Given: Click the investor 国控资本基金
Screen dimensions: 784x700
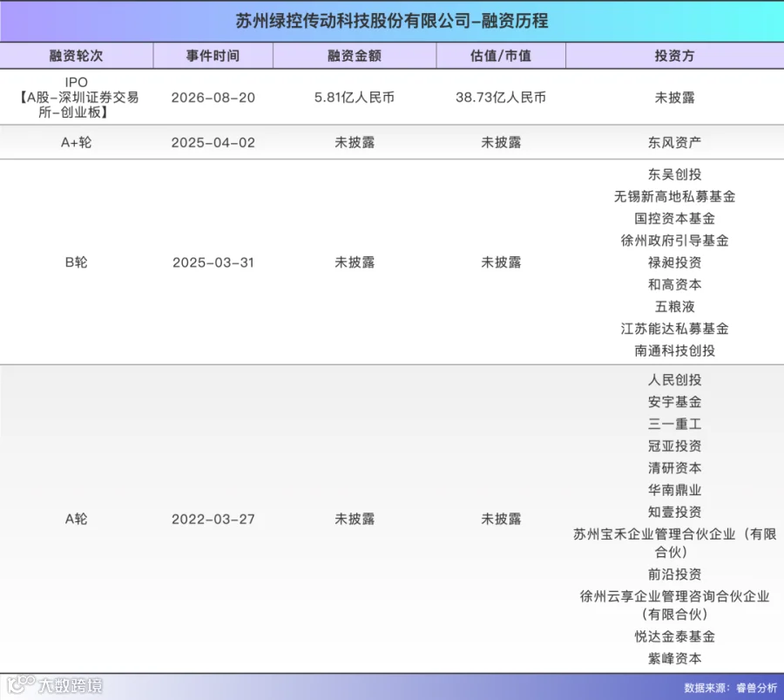Looking at the screenshot, I should coord(674,218).
